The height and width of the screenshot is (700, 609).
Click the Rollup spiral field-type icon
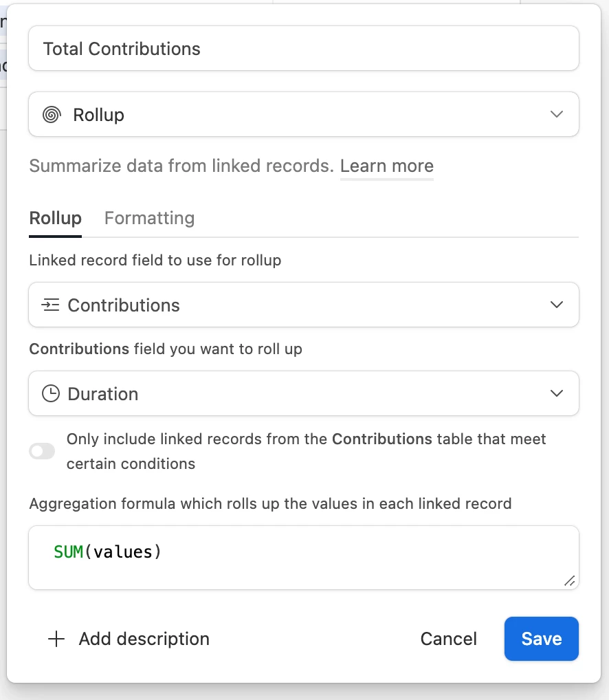(x=51, y=115)
